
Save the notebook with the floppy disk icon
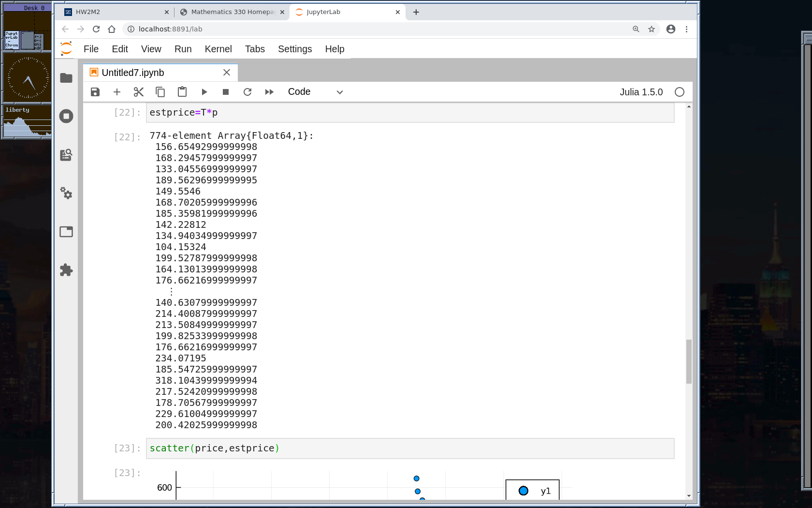click(95, 92)
